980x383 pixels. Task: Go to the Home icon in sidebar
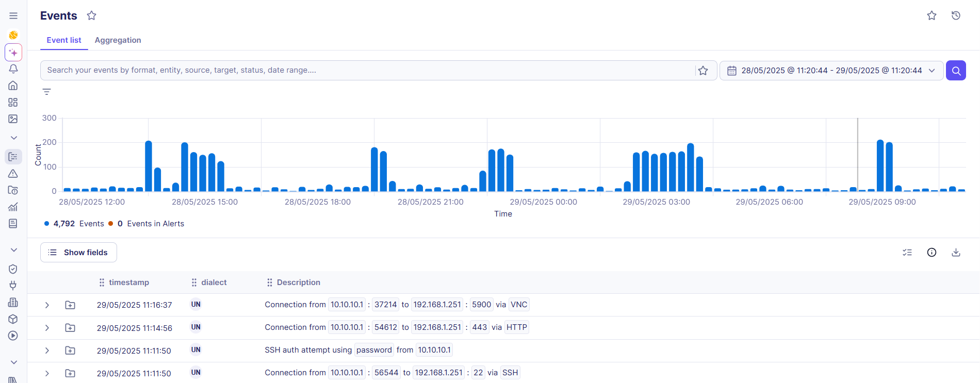13,86
